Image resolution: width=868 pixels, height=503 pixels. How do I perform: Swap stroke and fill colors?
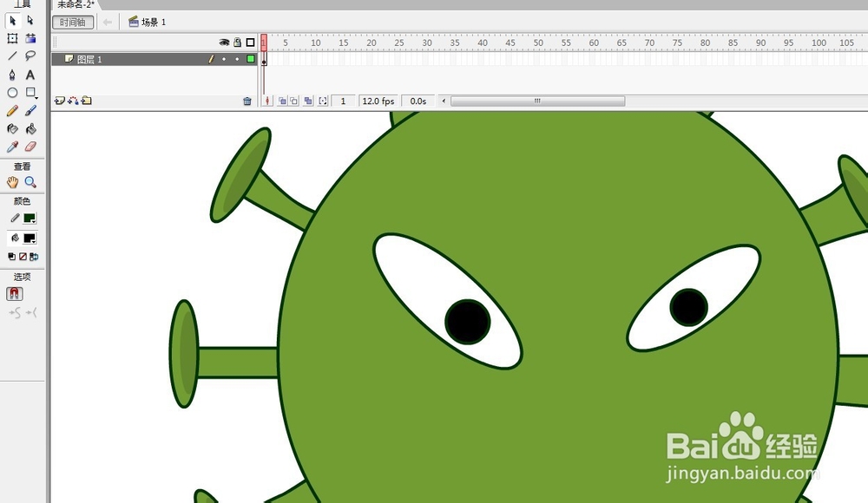34,257
